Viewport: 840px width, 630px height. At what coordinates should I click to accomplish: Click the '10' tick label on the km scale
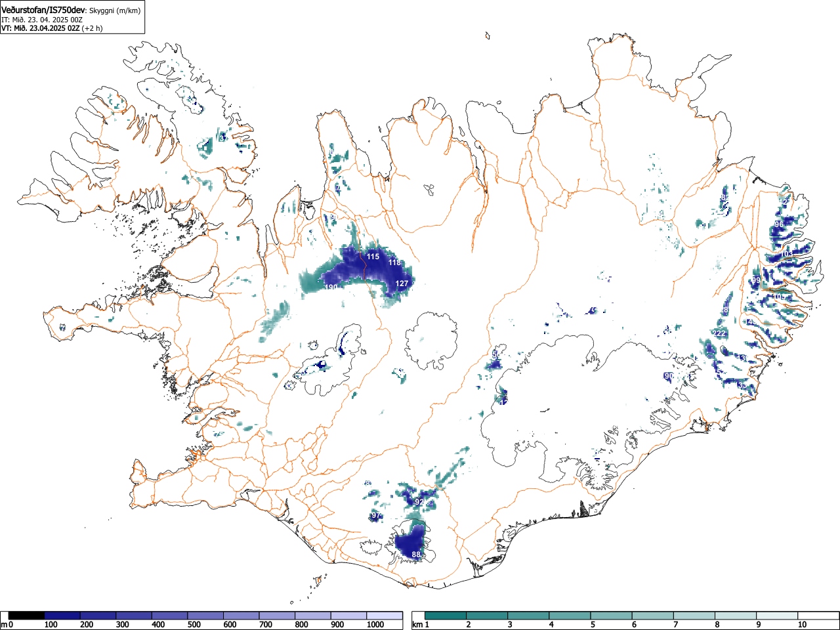[x=801, y=625]
